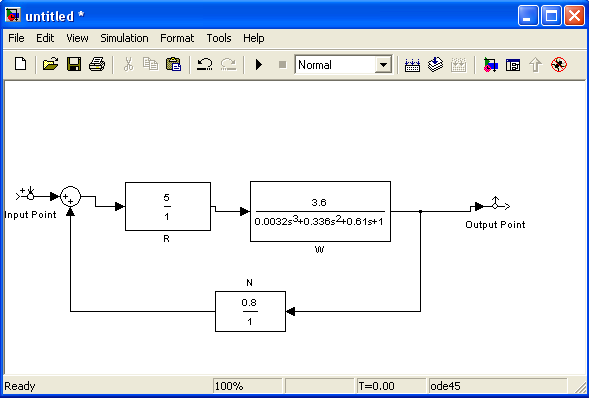589x398 pixels.
Task: Click the 'Input Point' label text
Action: pos(30,215)
